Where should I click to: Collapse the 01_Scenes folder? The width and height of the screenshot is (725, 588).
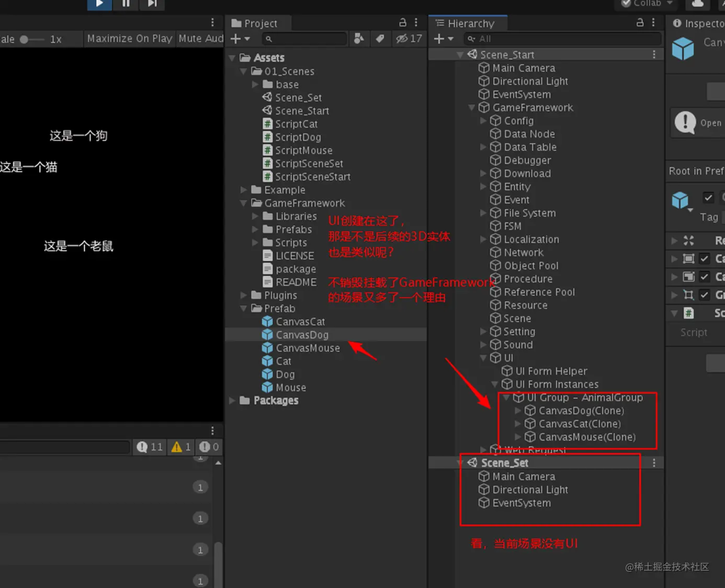pos(243,71)
